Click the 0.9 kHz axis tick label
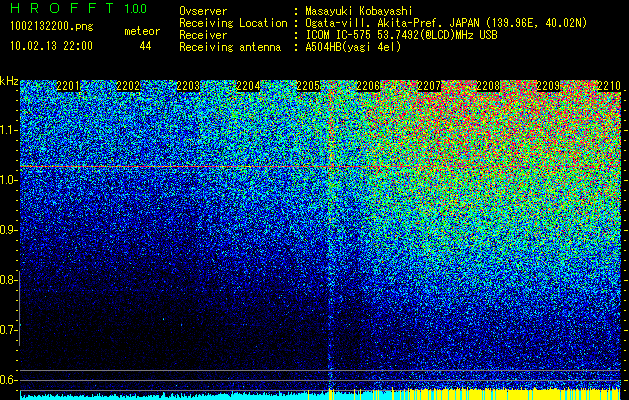629x400 pixels. pos(8,230)
